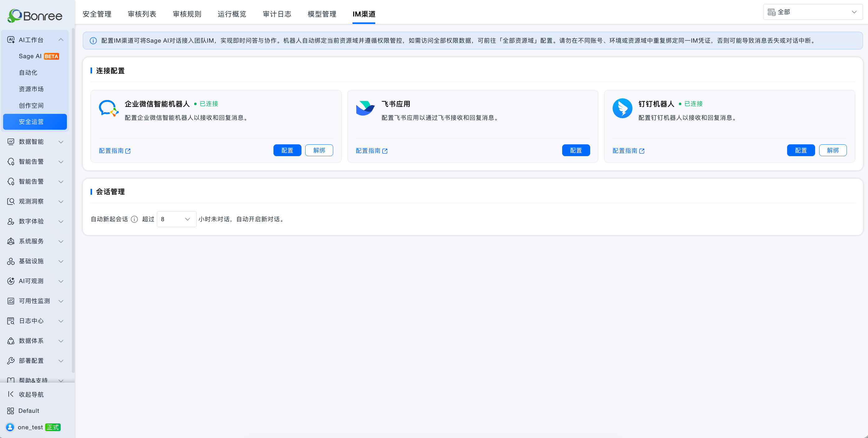
Task: Open the 审核列表 tab
Action: (142, 14)
